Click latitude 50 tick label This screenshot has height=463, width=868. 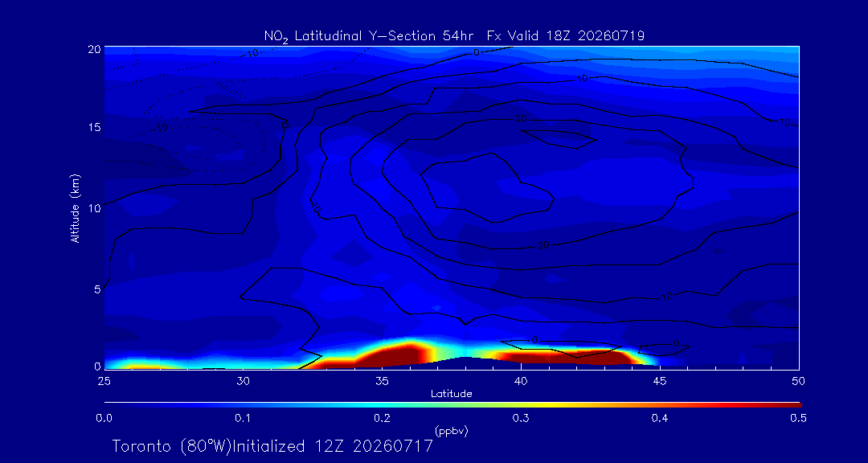point(798,381)
